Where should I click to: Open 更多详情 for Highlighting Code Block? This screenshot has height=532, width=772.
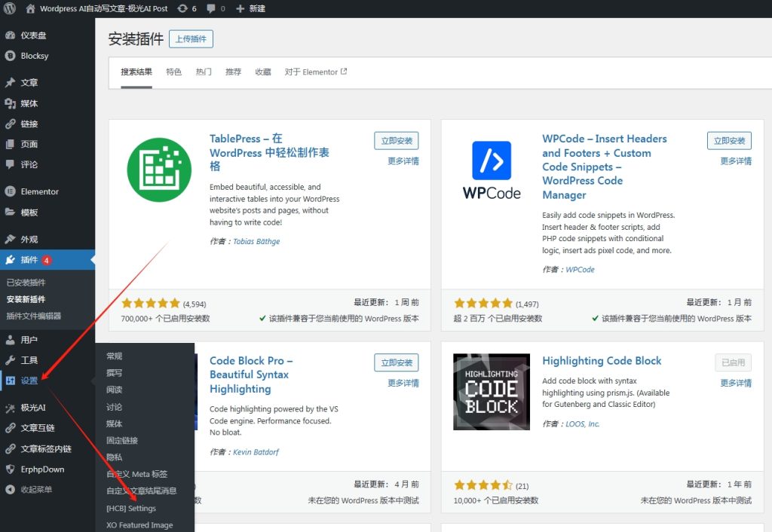pyautogui.click(x=736, y=383)
